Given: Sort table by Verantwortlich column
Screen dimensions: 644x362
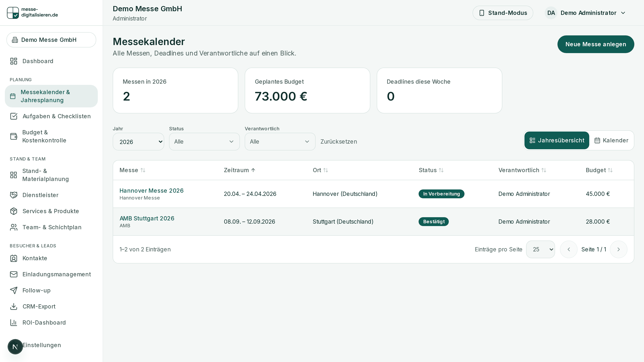Looking at the screenshot, I should tap(522, 170).
